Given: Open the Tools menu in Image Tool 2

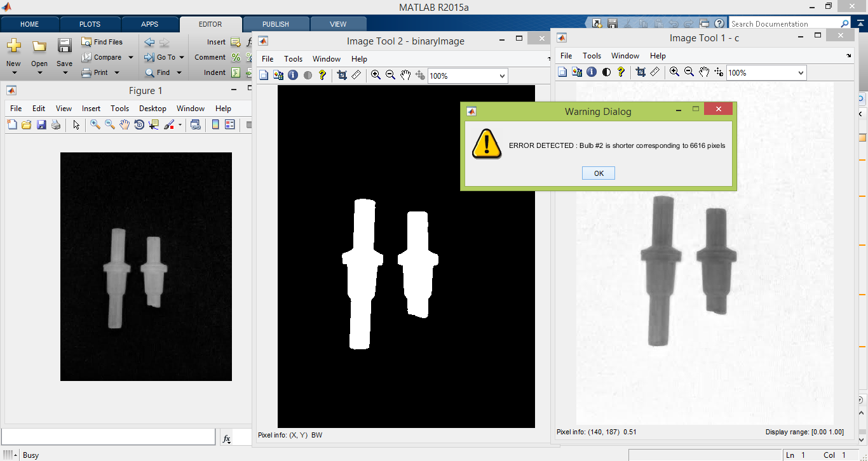Looking at the screenshot, I should 293,59.
